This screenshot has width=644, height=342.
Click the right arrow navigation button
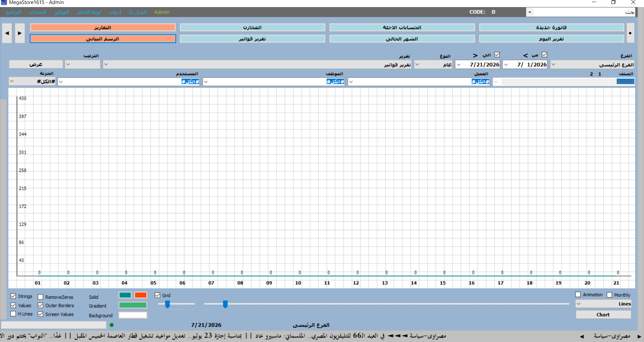tap(20, 33)
